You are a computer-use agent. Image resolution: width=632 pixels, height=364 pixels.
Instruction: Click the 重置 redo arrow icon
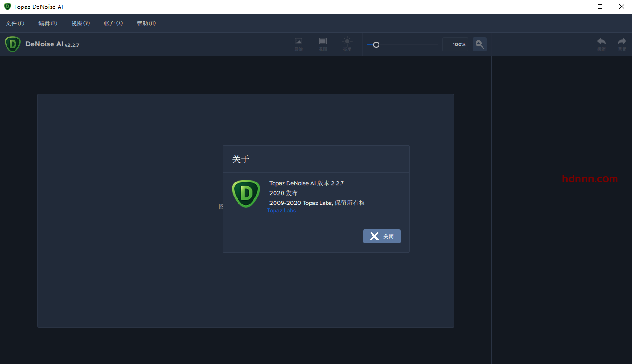(x=622, y=44)
